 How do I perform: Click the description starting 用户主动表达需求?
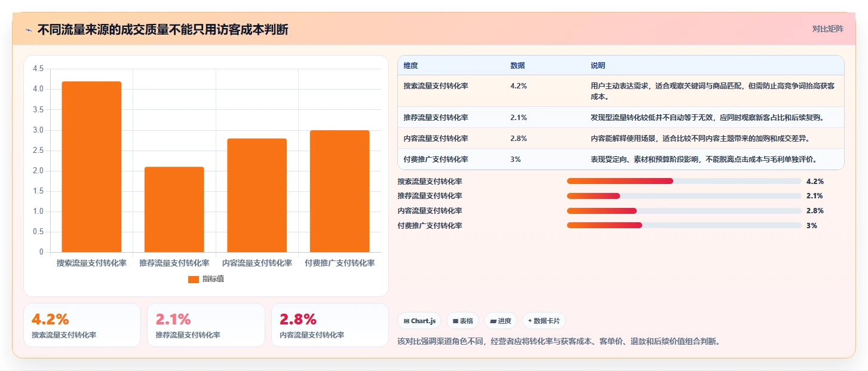click(713, 91)
